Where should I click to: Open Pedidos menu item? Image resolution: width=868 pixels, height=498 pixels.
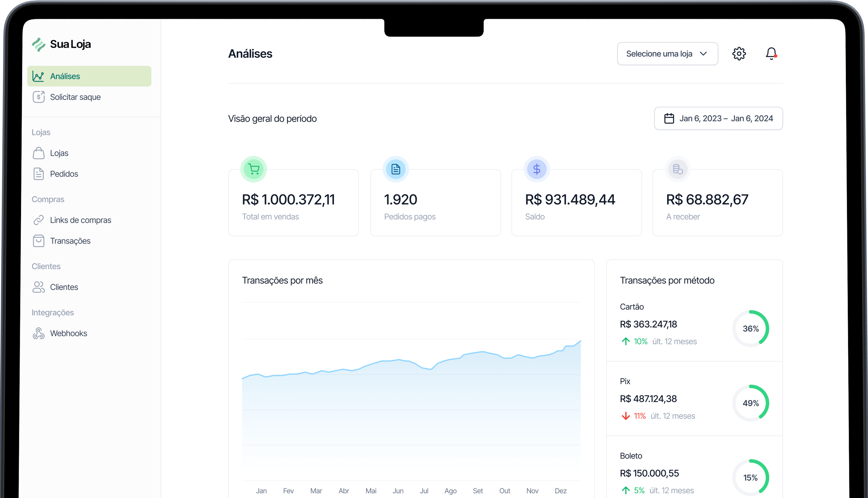coord(89,174)
